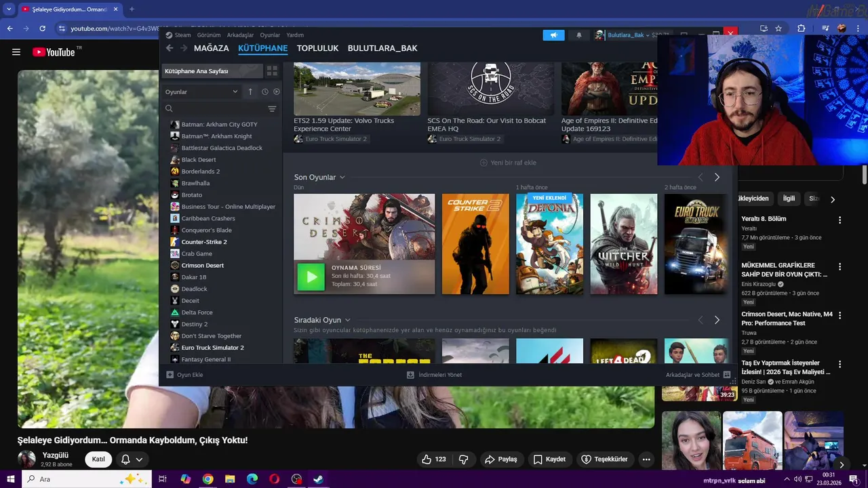This screenshot has width=868, height=488.
Task: Open the YouTube hamburger menu
Action: pyautogui.click(x=16, y=52)
